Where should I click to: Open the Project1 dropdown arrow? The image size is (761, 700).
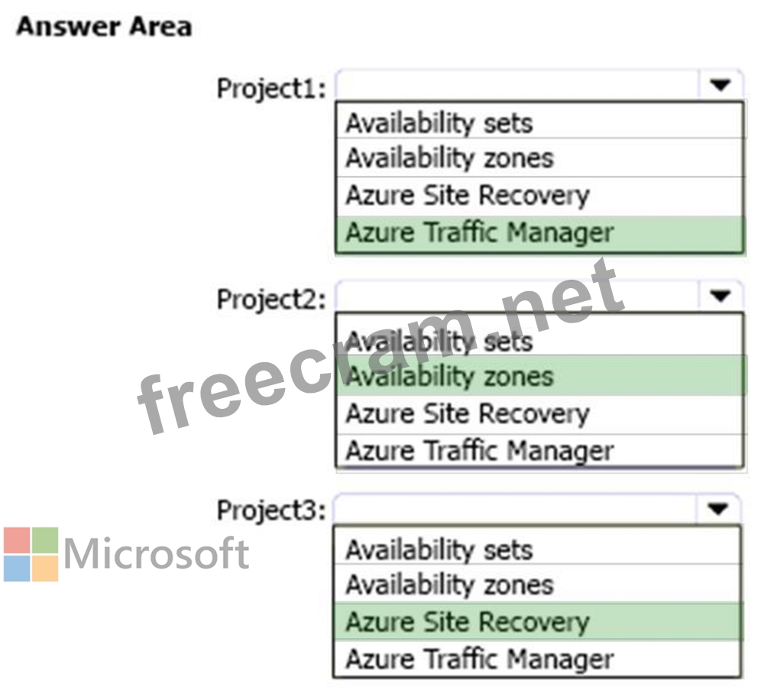click(x=721, y=86)
